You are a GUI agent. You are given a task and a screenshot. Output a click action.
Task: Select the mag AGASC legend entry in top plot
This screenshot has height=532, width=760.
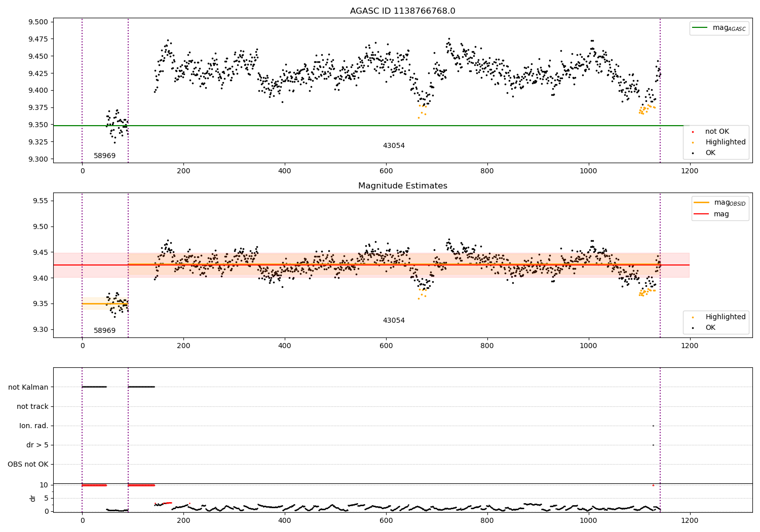719,28
